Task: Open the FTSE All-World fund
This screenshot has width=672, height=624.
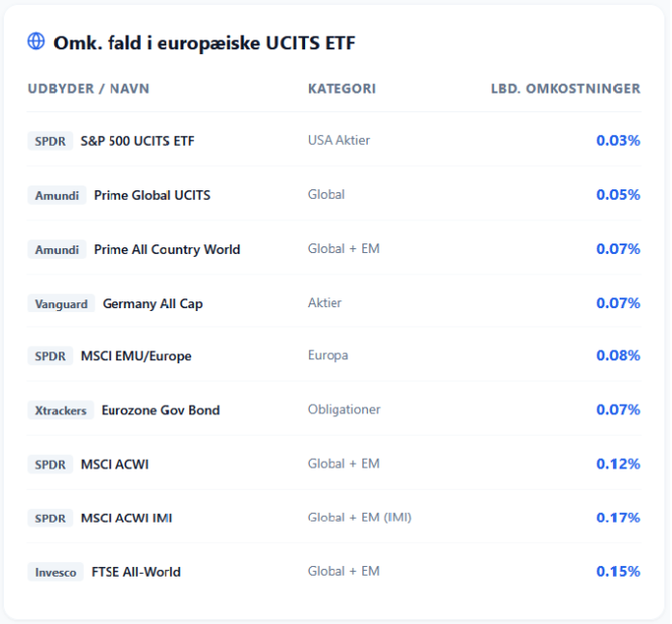Action: (x=136, y=571)
